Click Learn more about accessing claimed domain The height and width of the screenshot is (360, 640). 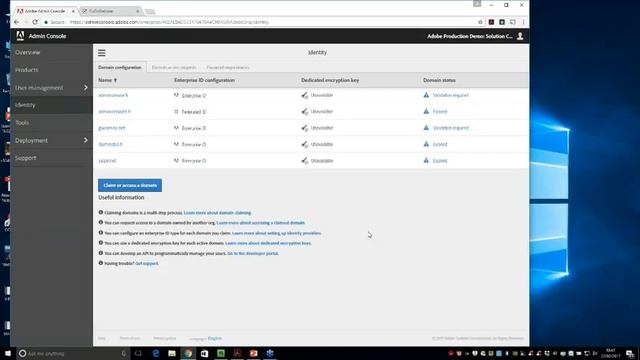(261, 223)
